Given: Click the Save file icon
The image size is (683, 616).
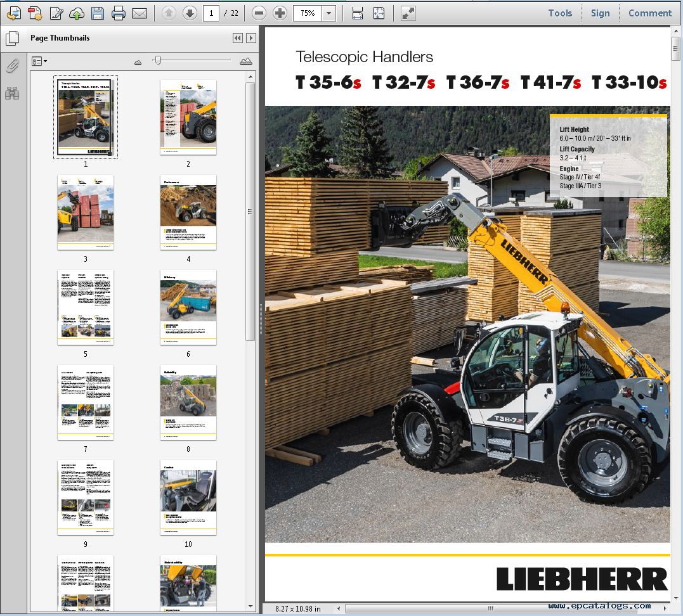Looking at the screenshot, I should click(x=98, y=13).
